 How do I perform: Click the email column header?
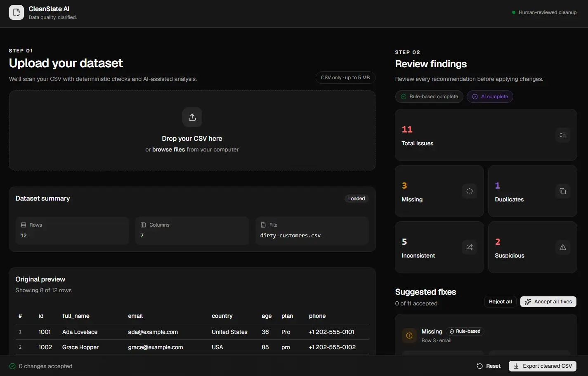(x=135, y=316)
